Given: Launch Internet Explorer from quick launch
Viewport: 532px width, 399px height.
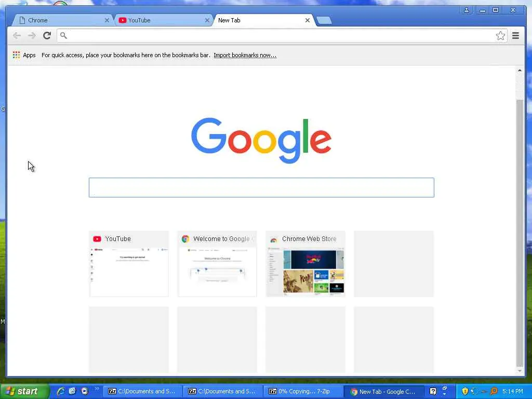Looking at the screenshot, I should pyautogui.click(x=61, y=391).
